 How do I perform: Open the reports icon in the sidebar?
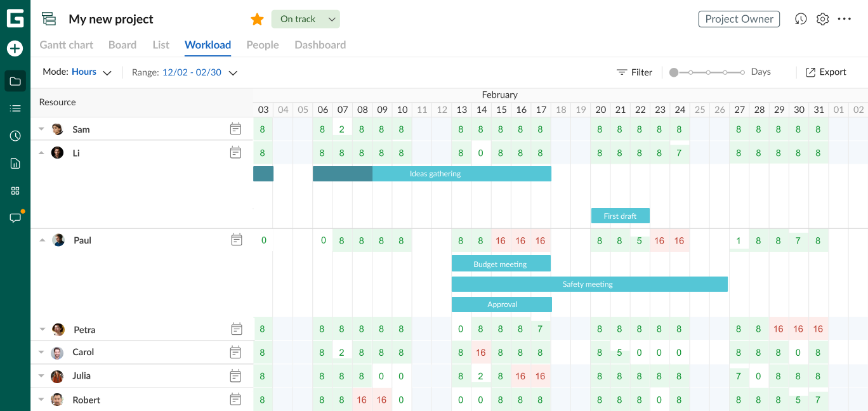point(15,162)
